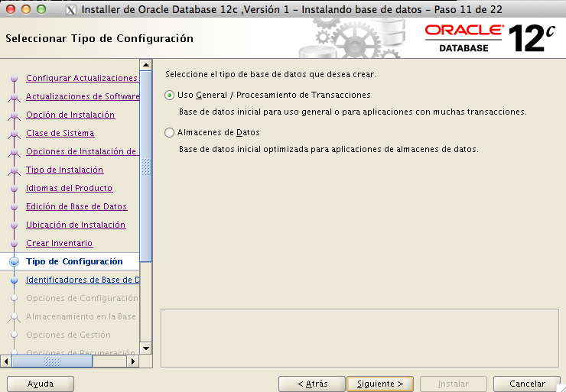Image resolution: width=566 pixels, height=392 pixels.
Task: Open Idiomas del Producto step
Action: (69, 188)
